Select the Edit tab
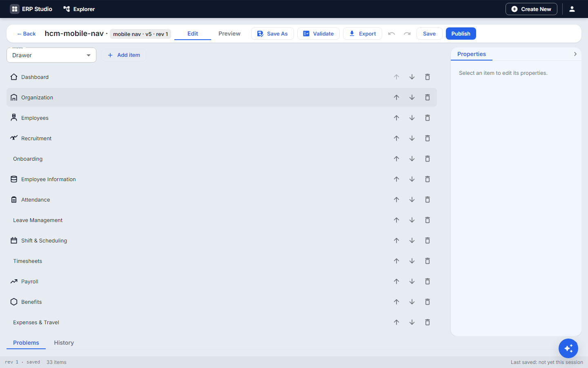Viewport: 588px width, 368px height. click(x=193, y=34)
